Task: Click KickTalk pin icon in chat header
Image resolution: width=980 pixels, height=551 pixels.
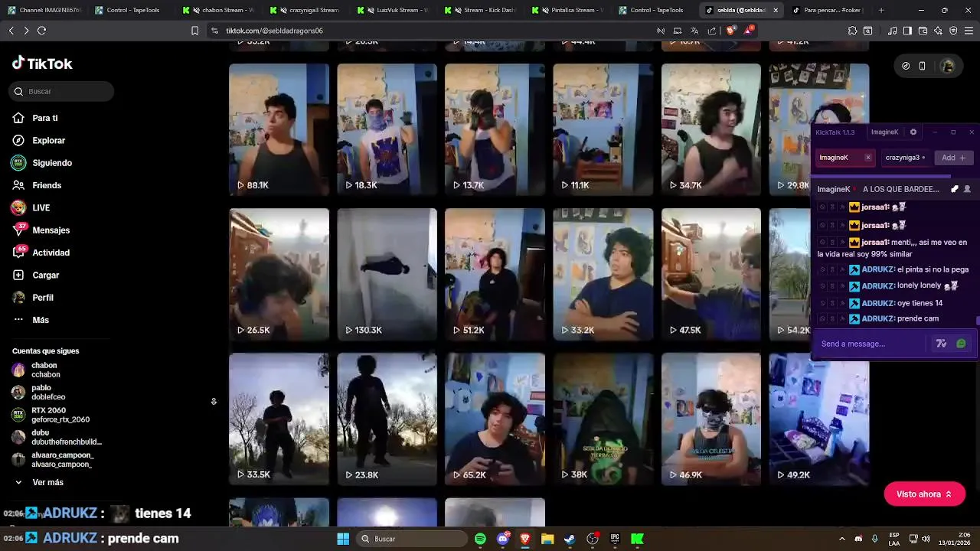Action: tap(954, 189)
